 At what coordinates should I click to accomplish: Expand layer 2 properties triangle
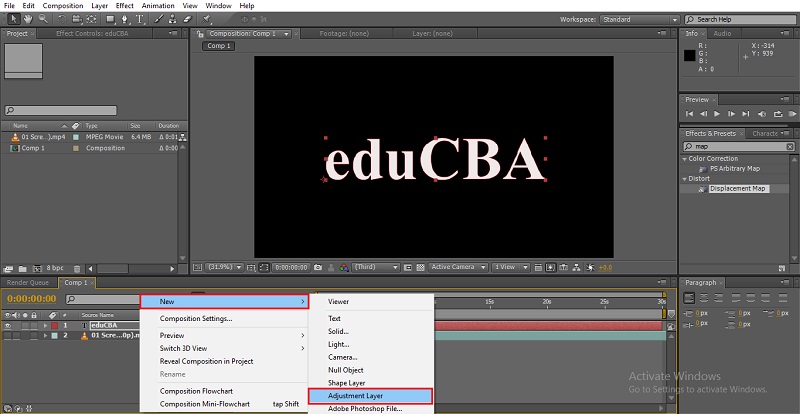[x=45, y=335]
